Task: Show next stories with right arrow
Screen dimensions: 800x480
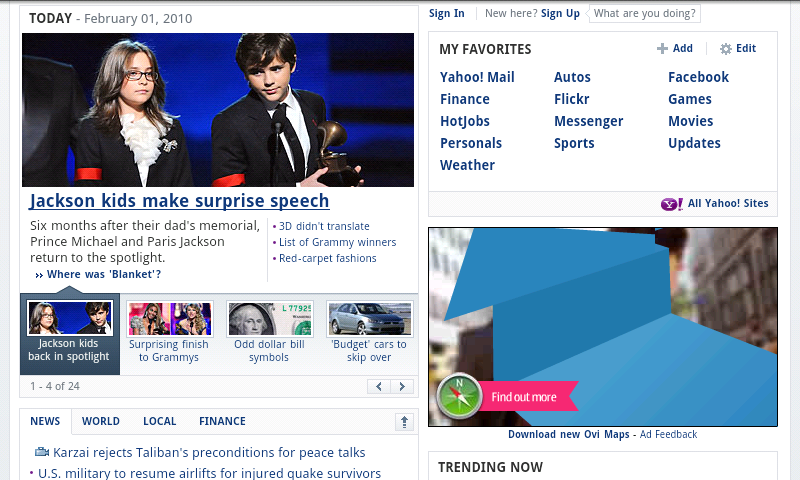Action: (402, 387)
